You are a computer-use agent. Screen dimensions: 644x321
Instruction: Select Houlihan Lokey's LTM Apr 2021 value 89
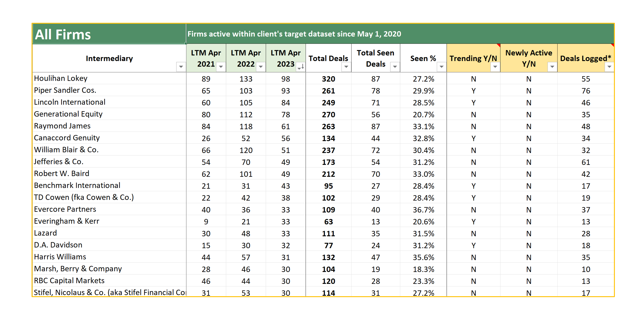206,79
